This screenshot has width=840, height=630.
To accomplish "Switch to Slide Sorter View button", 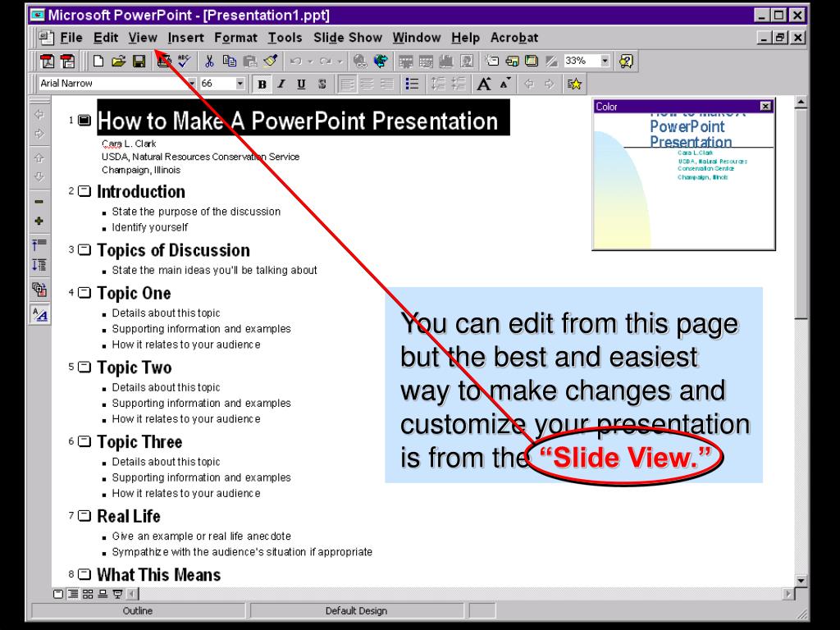I will 88,594.
